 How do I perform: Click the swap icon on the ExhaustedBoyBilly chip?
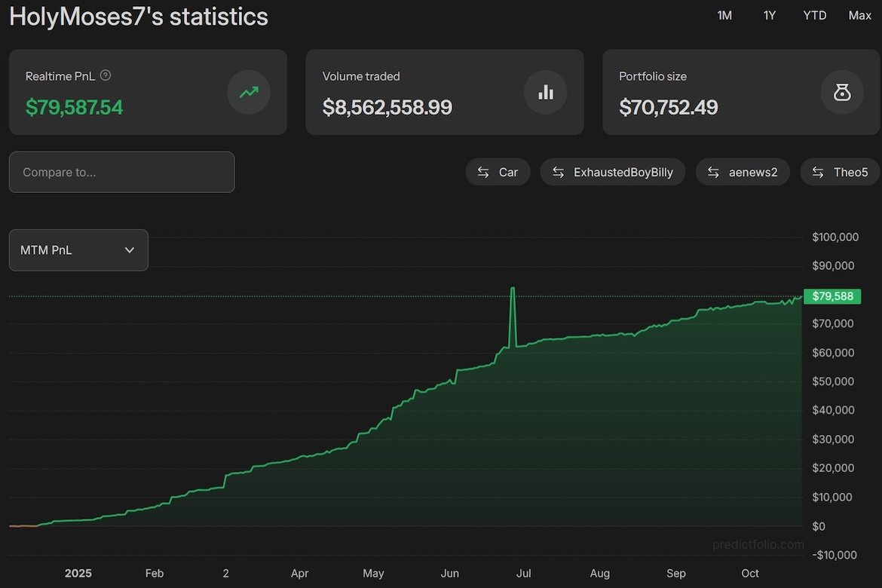tap(558, 172)
